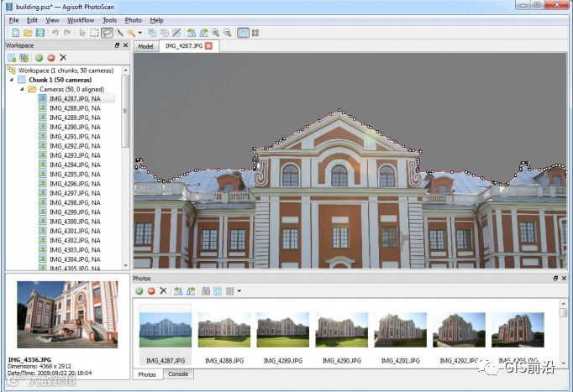Float the Workspace panel with its undock icon
Image resolution: width=573 pixels, height=392 pixels.
[118, 45]
